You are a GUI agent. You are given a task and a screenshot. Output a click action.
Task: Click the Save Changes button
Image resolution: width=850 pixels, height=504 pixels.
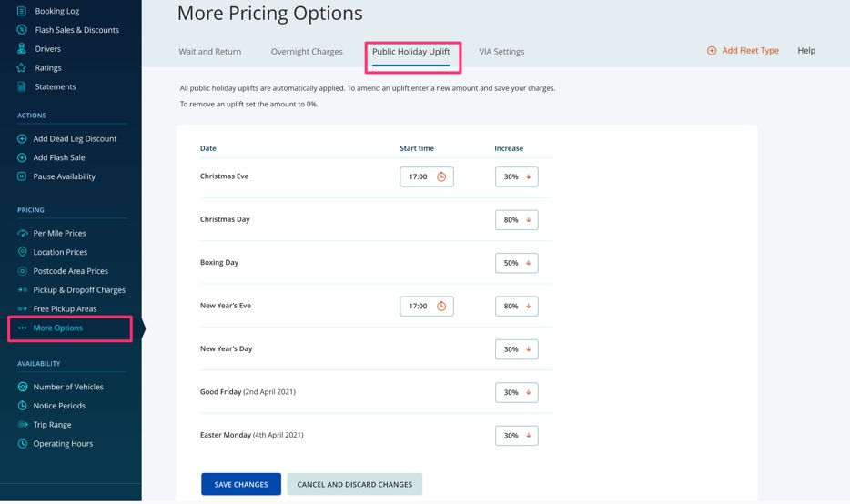click(x=241, y=484)
